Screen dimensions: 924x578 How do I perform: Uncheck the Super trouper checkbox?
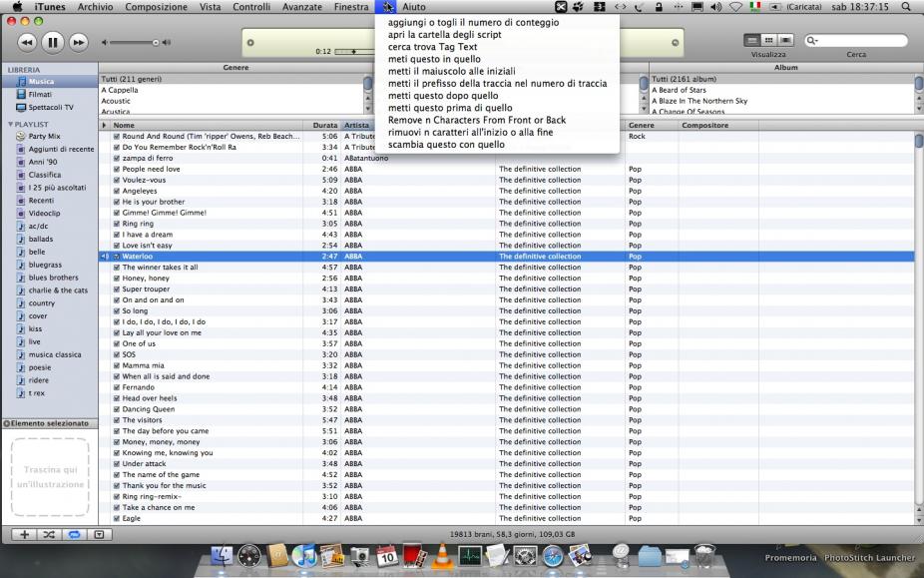pos(116,289)
